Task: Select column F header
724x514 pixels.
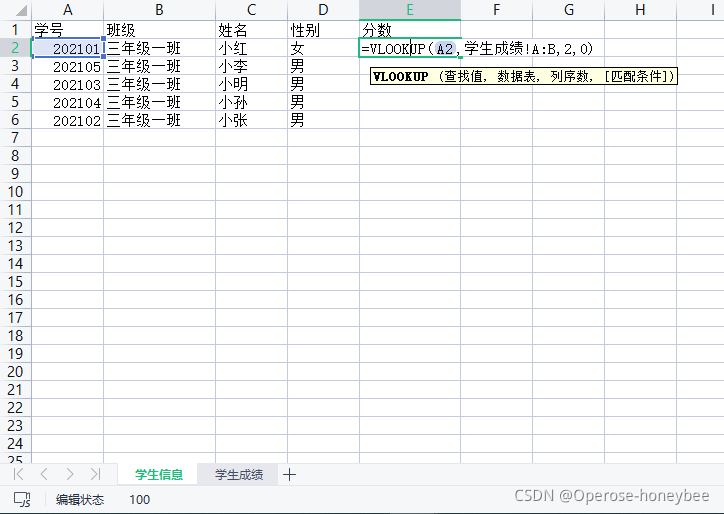Action: 496,10
